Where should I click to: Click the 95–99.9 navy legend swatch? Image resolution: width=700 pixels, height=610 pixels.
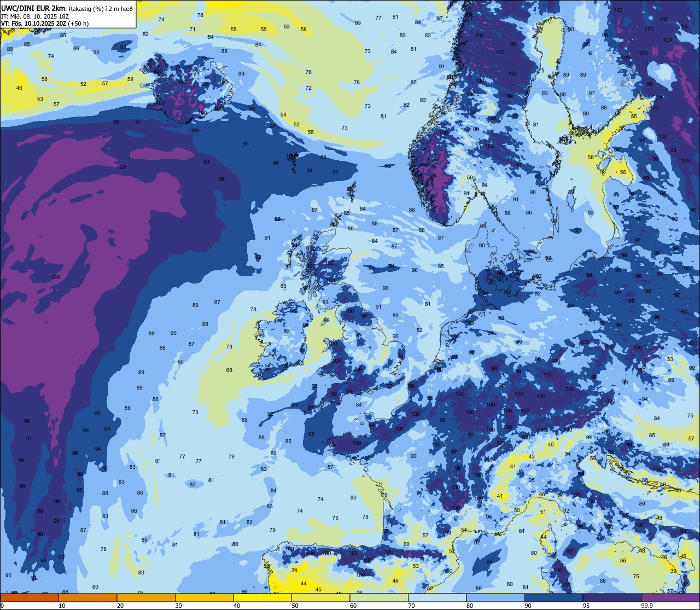[612, 597]
